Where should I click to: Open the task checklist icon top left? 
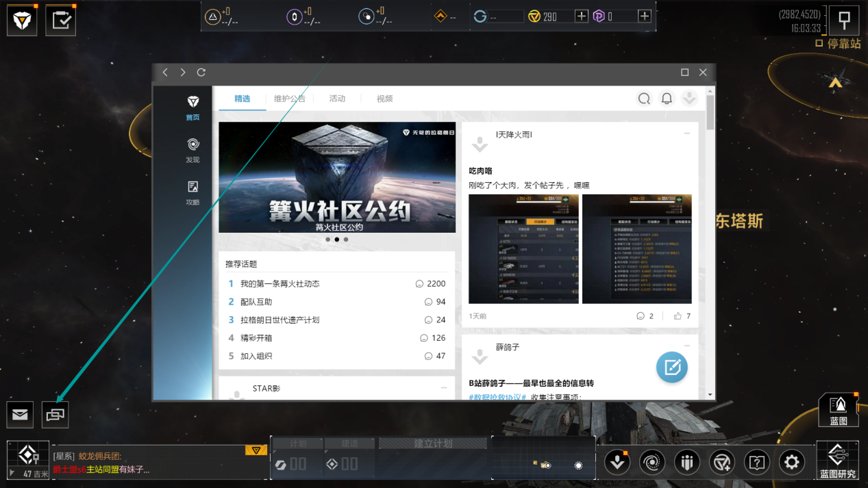click(61, 20)
